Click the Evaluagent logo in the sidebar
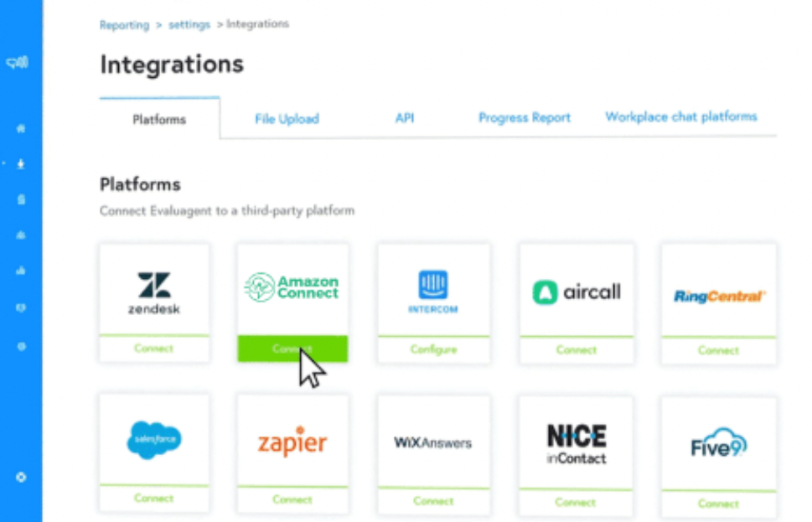Screen dimensions: 812x522 [x=17, y=63]
